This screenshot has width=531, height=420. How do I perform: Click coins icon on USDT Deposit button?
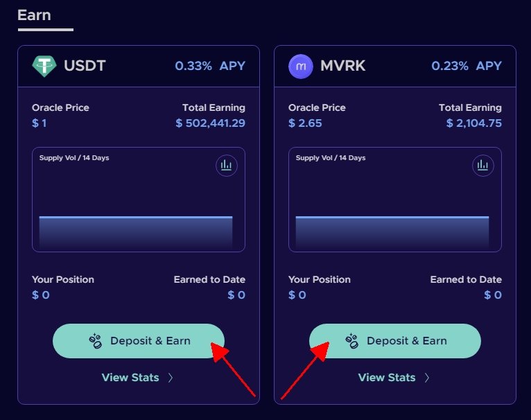tap(95, 341)
